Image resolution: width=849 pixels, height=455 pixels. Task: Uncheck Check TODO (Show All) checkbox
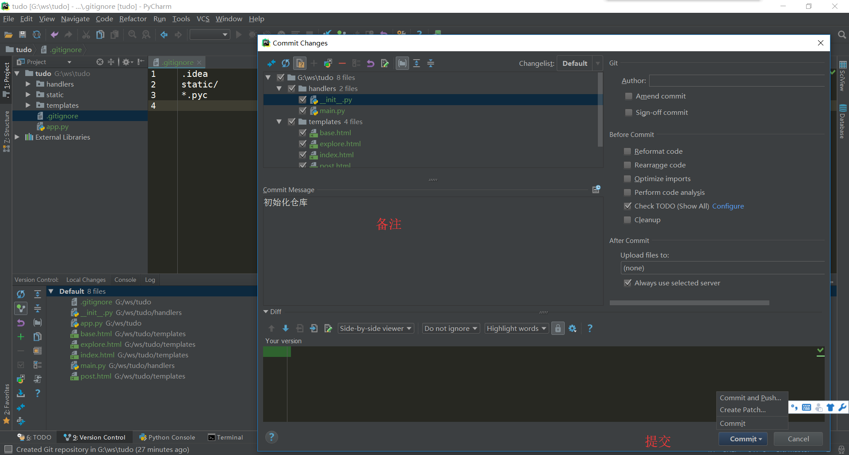pos(627,206)
